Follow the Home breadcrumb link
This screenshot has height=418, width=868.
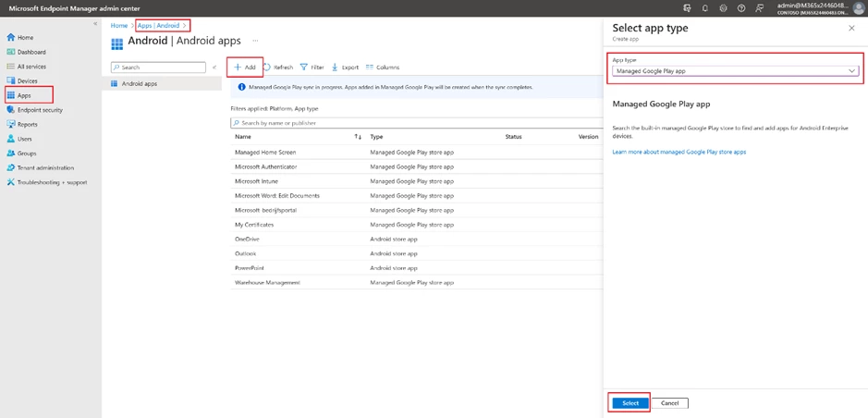tap(118, 26)
